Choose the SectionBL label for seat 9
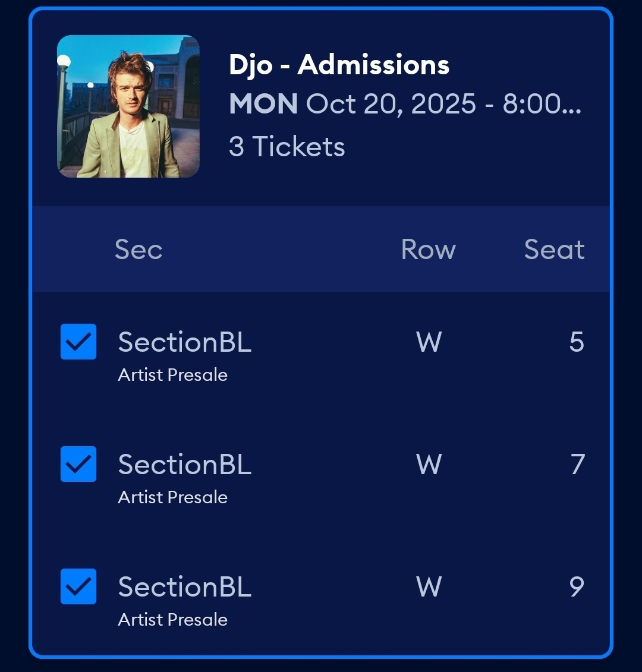The width and height of the screenshot is (642, 672). [x=185, y=587]
